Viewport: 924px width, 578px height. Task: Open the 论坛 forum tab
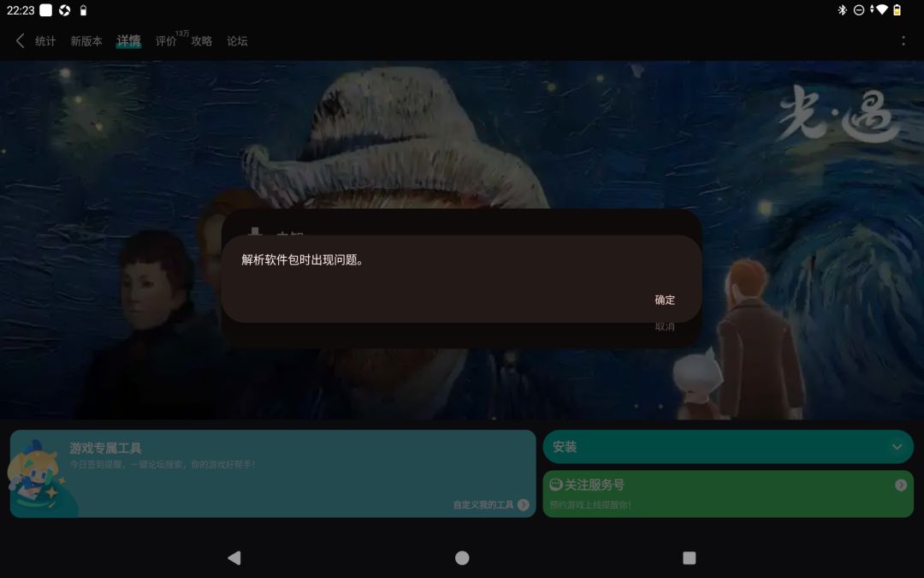[x=237, y=41]
